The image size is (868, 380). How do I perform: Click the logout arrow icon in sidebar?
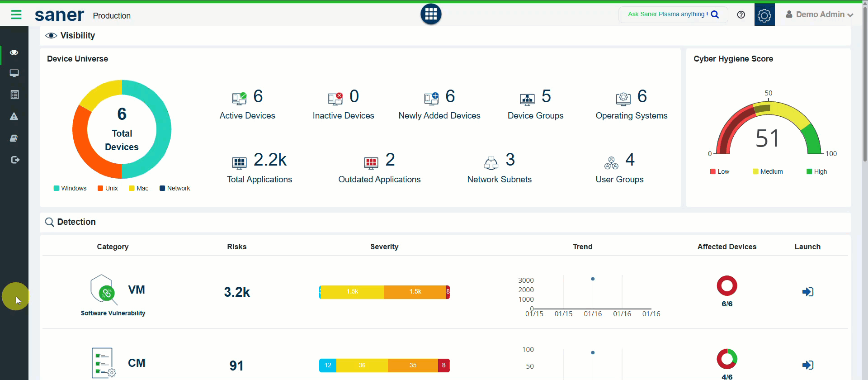(x=15, y=160)
